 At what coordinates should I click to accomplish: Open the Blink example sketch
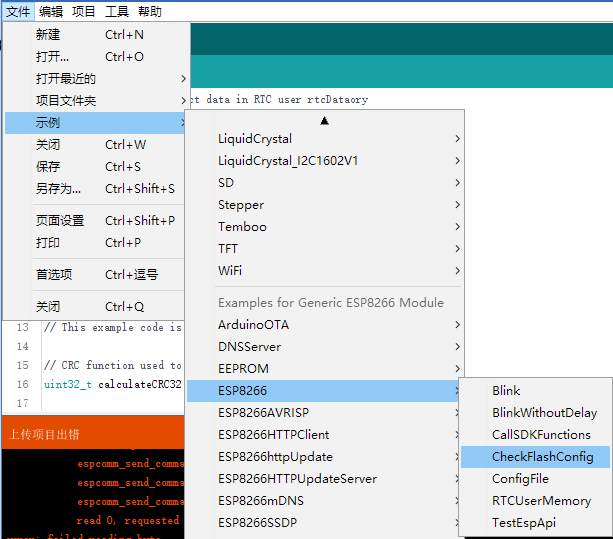[535, 390]
